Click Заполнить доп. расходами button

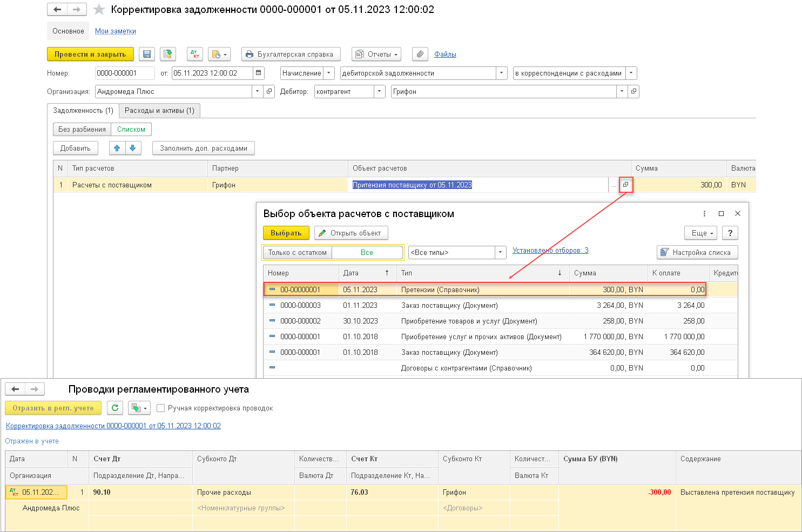[x=204, y=148]
